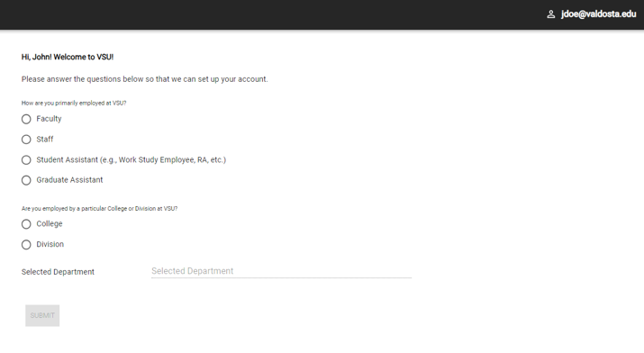Image resolution: width=644 pixels, height=353 pixels.
Task: Click the user profile icon in header
Action: (x=550, y=14)
